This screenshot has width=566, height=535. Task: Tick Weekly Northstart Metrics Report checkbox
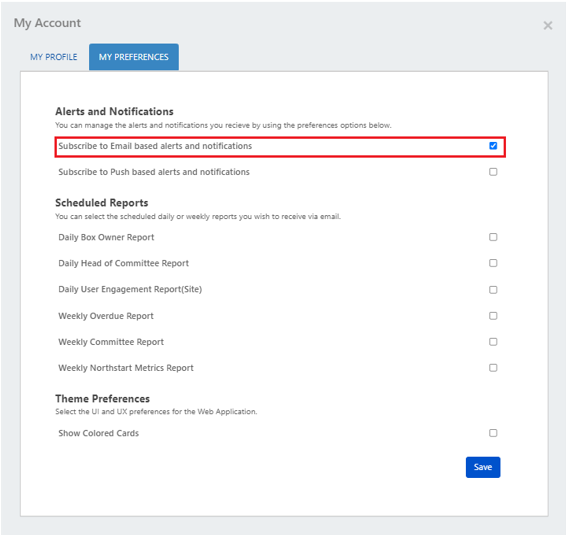coord(493,368)
